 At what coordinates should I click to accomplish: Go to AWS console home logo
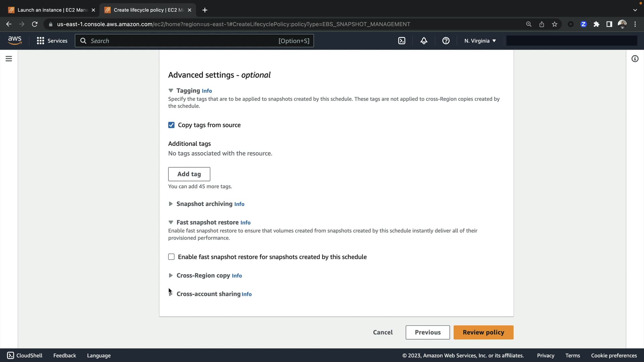(15, 41)
